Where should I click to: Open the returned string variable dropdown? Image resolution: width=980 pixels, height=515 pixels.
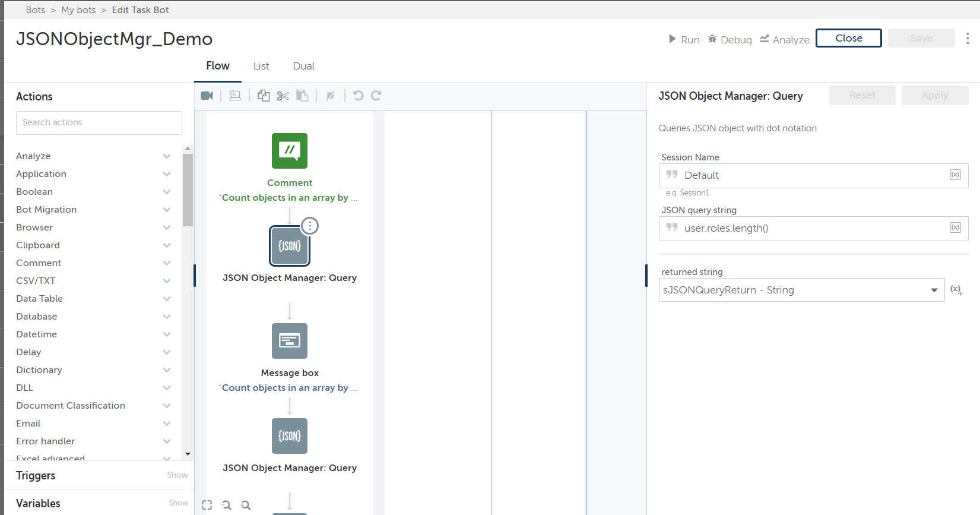[x=934, y=290]
